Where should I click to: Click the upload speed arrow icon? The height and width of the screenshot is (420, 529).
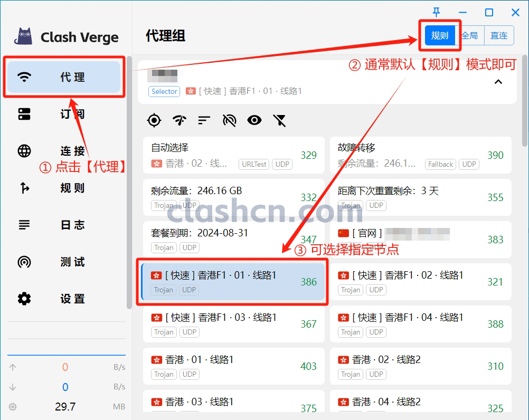(13, 367)
